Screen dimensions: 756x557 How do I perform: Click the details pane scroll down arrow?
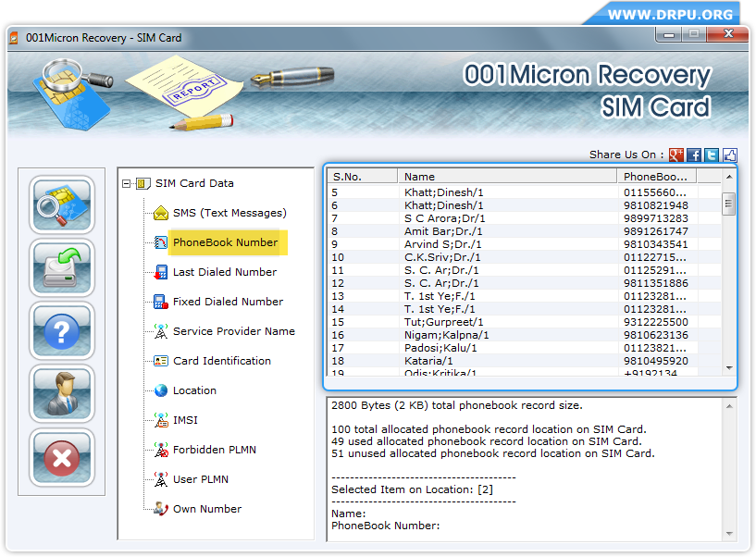pyautogui.click(x=729, y=533)
